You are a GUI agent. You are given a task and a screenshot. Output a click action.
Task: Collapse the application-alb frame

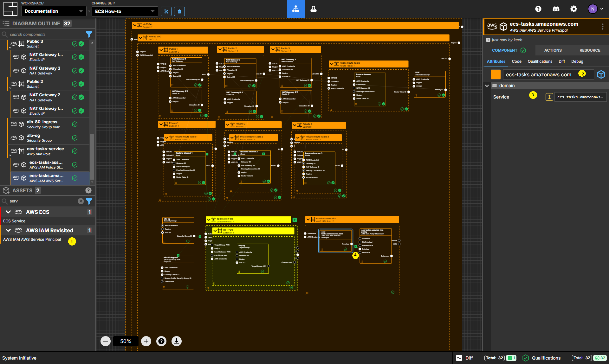pyautogui.click(x=209, y=220)
